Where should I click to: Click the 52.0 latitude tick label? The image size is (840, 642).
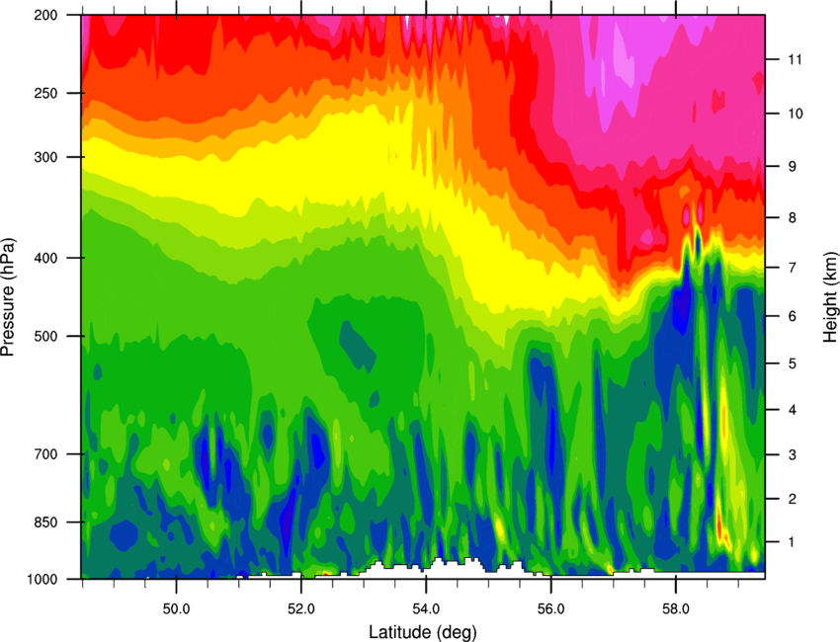[301, 609]
